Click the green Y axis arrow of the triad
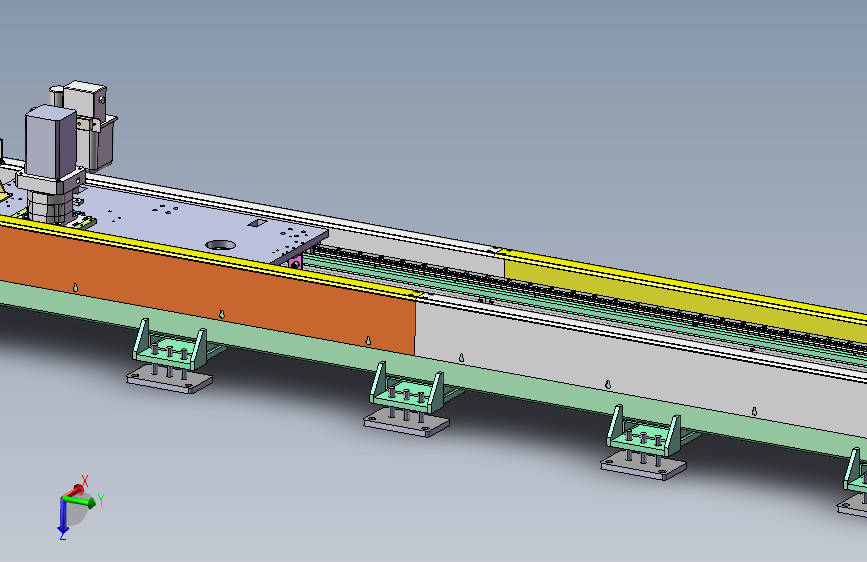867x562 pixels. [82, 501]
